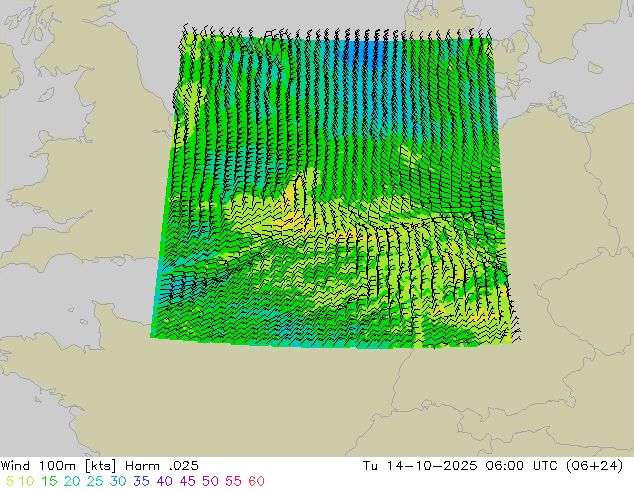This screenshot has height=490, width=634.
Task: Click the '35' kts legend value
Action: click(x=141, y=481)
